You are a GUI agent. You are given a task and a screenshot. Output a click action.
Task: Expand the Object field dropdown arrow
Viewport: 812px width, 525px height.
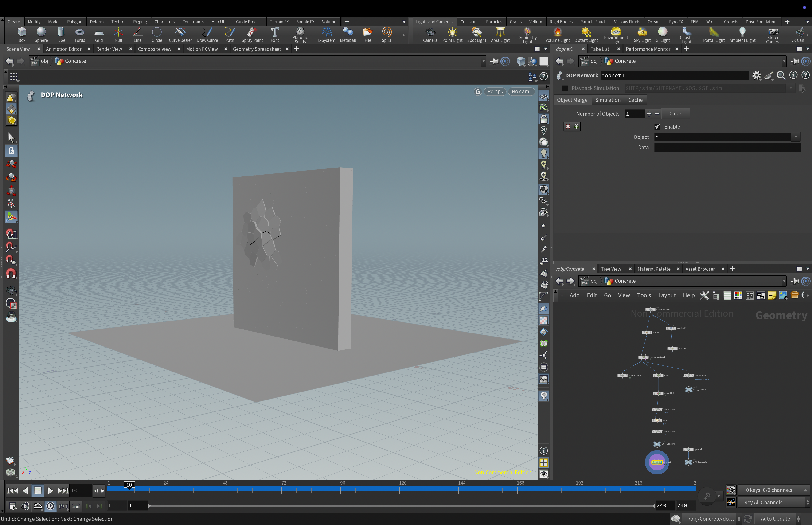coord(796,137)
